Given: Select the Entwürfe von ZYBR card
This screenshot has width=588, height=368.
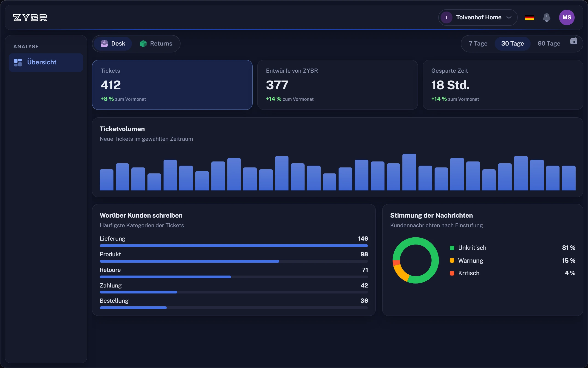Looking at the screenshot, I should (337, 85).
